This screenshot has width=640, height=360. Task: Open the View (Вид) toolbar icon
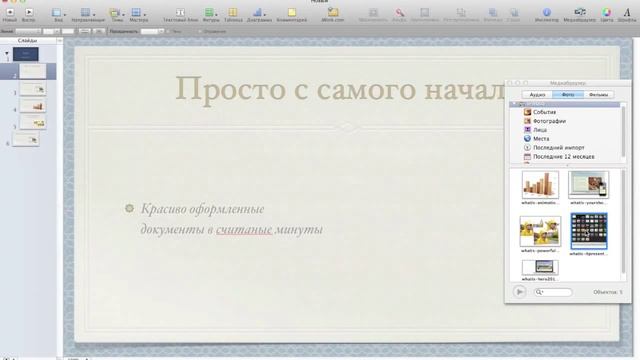pyautogui.click(x=56, y=13)
